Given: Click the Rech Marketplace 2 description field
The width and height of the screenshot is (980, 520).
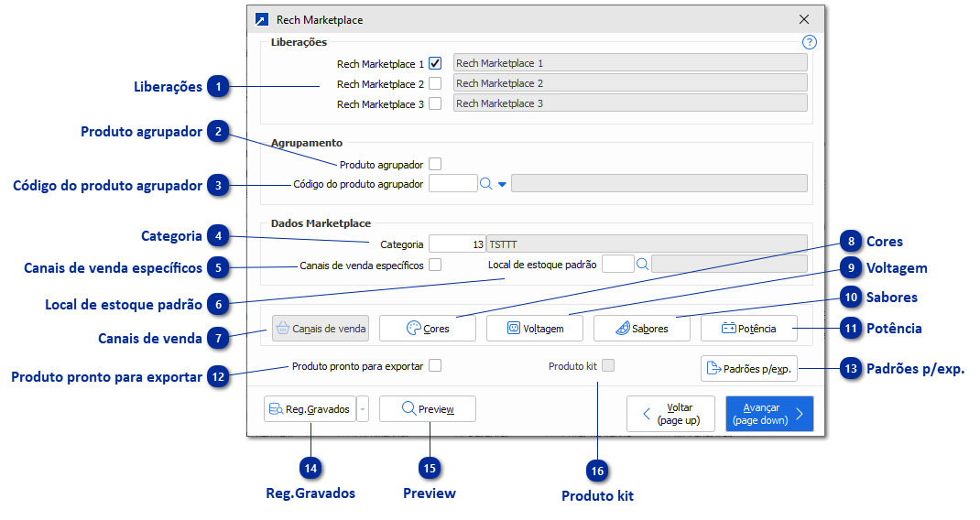Looking at the screenshot, I should click(630, 82).
